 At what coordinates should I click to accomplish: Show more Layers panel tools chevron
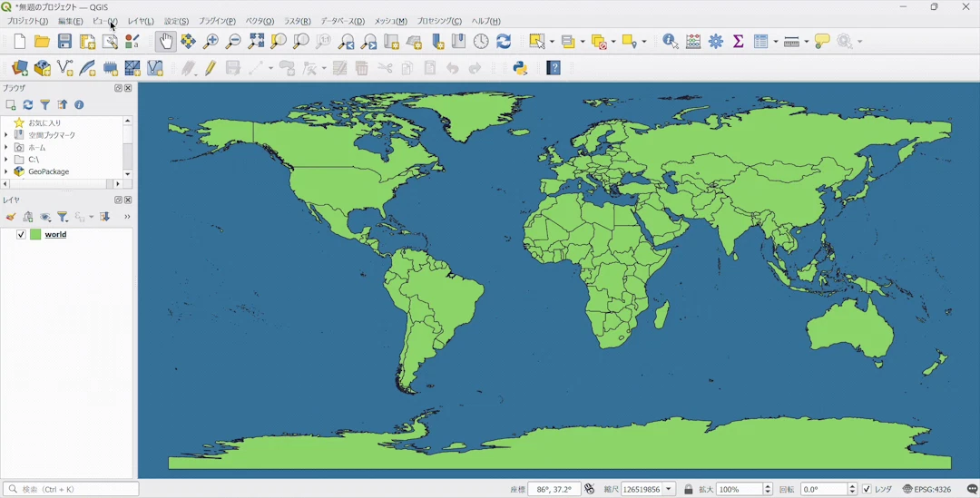click(x=127, y=217)
